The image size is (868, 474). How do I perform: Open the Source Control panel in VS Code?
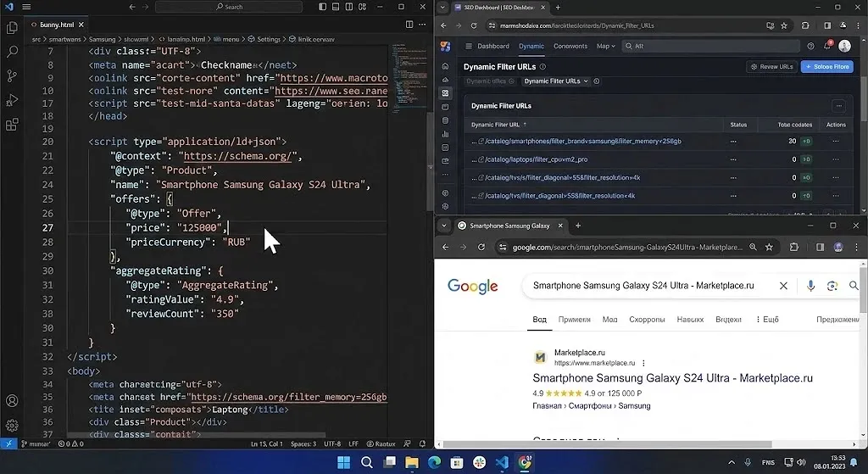coord(12,76)
